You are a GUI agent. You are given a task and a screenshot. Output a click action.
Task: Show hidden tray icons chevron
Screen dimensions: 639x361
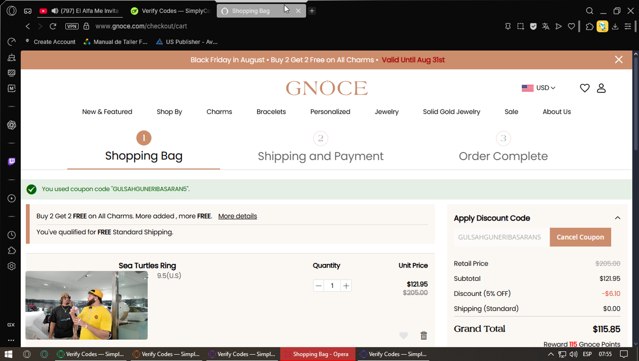[x=551, y=354]
